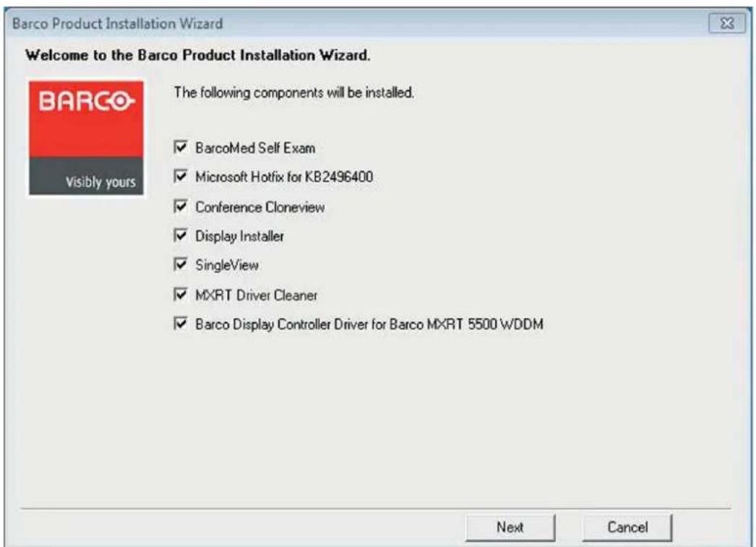
Task: Uncheck Barco Display Controller Driver checkbox
Action: click(180, 323)
